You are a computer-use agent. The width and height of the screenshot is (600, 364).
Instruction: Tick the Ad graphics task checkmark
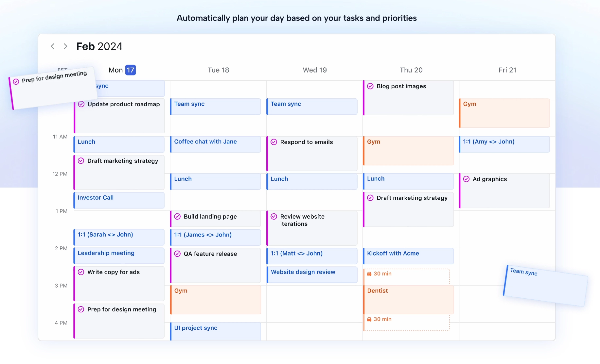point(467,179)
